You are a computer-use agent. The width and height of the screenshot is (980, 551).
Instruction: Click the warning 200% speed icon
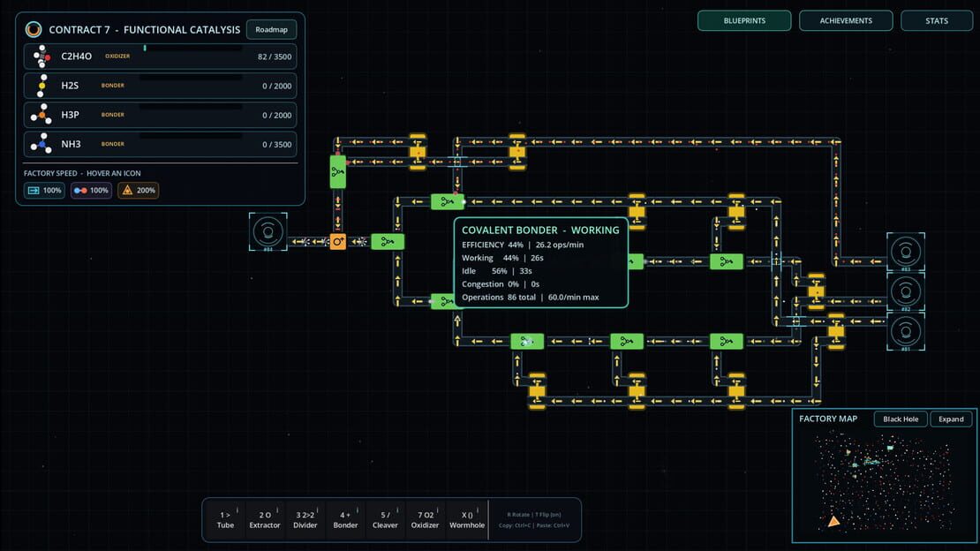pos(138,190)
